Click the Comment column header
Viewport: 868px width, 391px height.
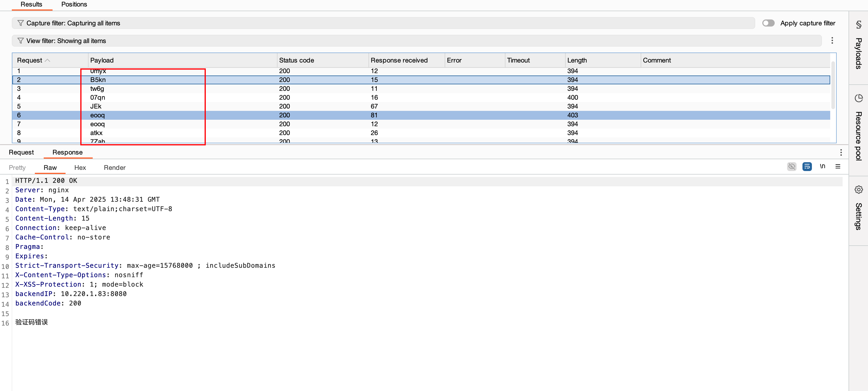[x=735, y=60]
